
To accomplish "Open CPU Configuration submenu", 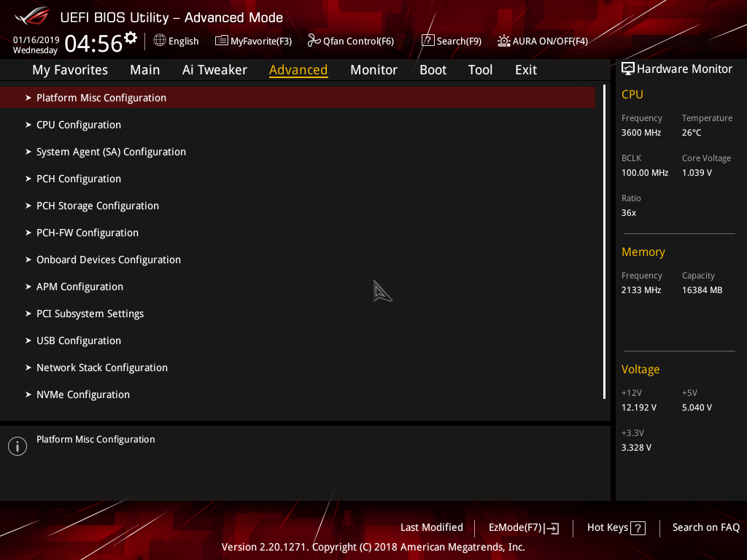I will pos(78,124).
